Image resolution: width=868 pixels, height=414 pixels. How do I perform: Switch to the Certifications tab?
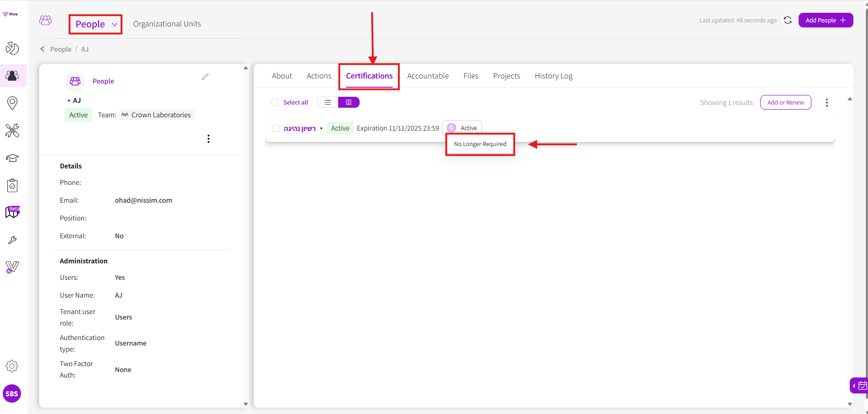coord(369,76)
